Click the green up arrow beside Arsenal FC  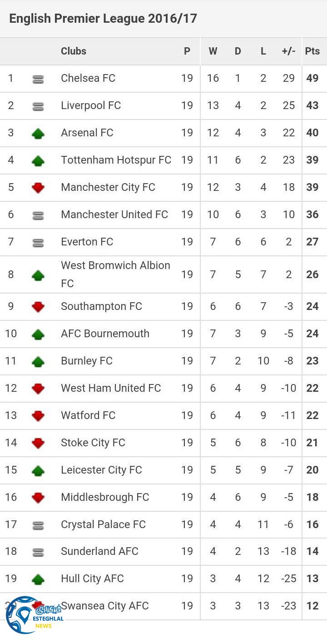pyautogui.click(x=38, y=134)
